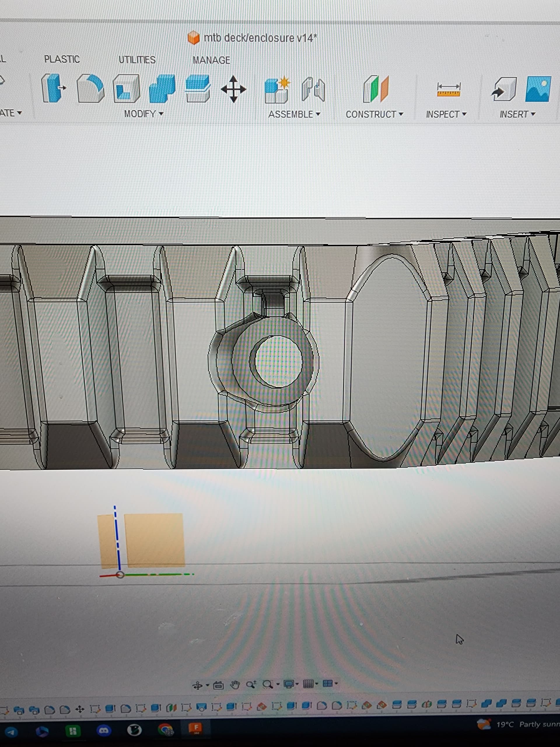Open the UTILITIES tab
560x747 pixels.
pos(137,60)
